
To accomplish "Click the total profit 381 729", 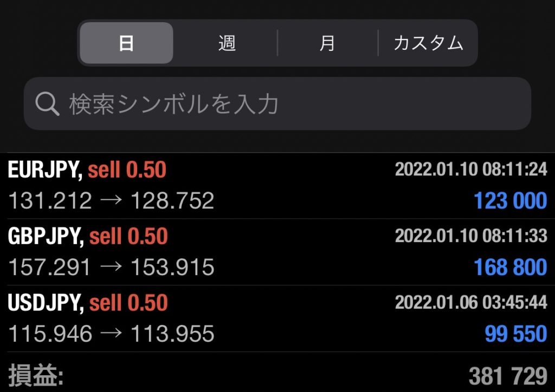I will [x=507, y=376].
